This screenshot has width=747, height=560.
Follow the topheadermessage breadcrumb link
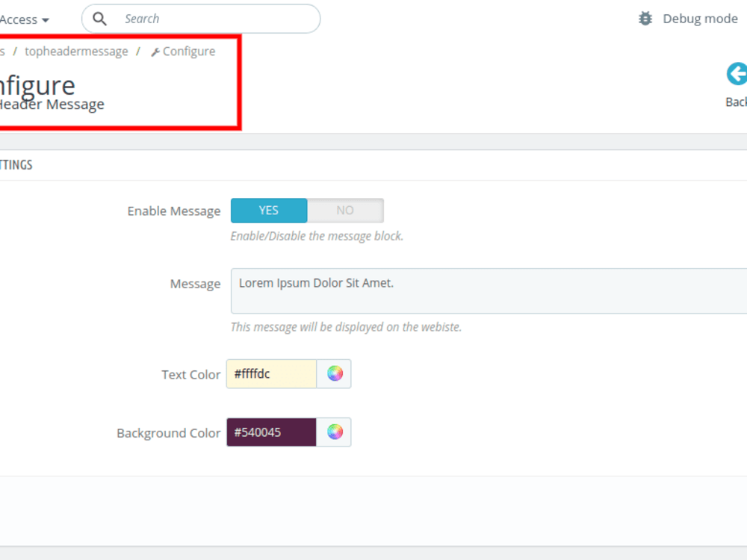75,51
